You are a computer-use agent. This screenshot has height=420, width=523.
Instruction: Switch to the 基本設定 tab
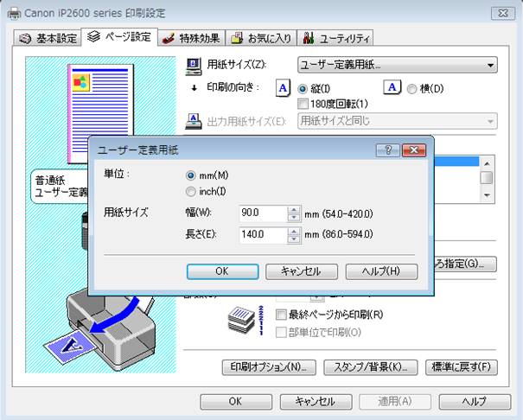[48, 38]
